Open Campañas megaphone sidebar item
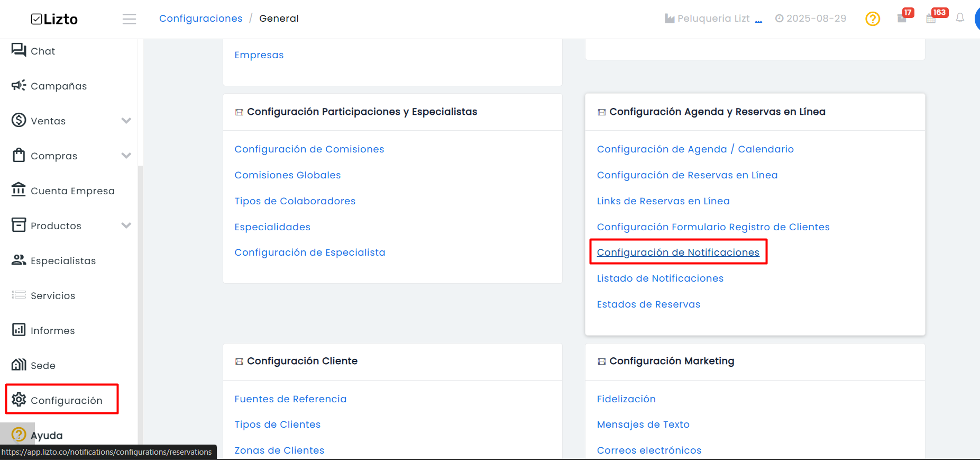 (49, 86)
